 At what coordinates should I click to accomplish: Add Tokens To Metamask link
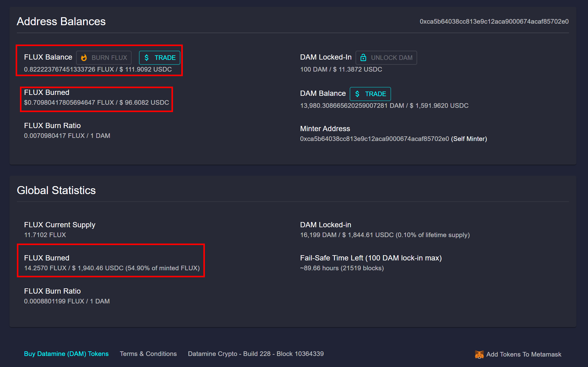[524, 354]
